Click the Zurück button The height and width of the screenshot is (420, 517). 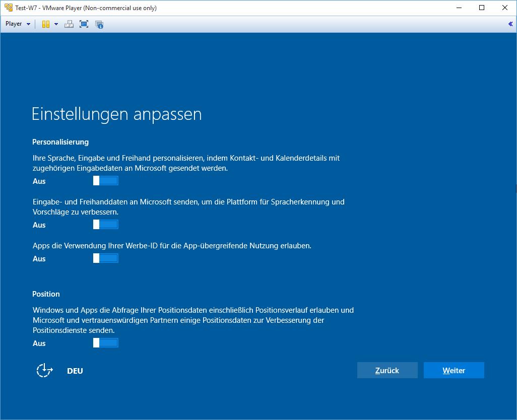387,370
